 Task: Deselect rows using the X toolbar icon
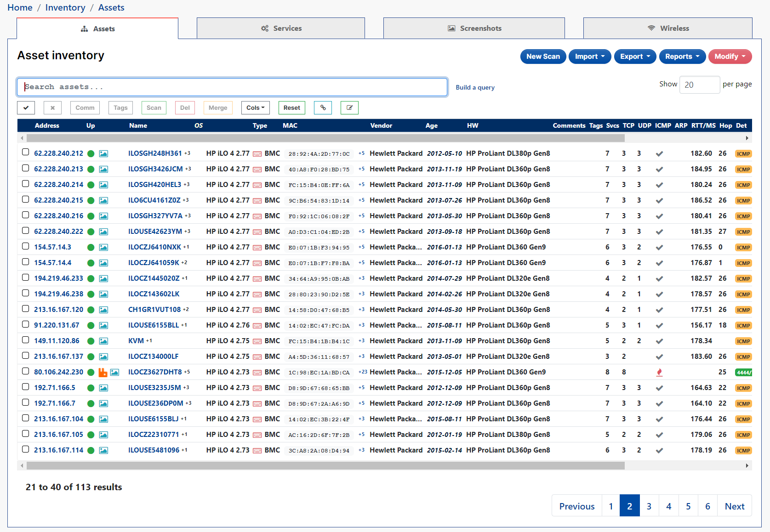pyautogui.click(x=52, y=108)
